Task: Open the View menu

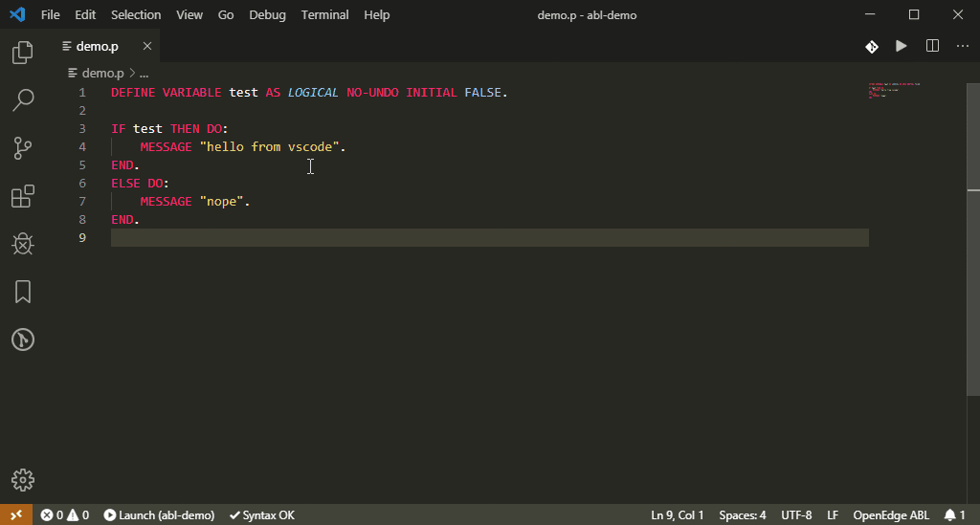Action: [189, 14]
